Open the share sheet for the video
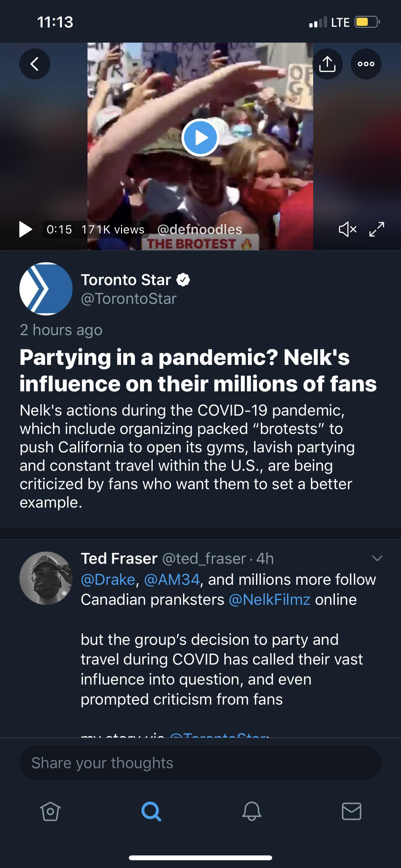This screenshot has width=401, height=868. tap(328, 63)
